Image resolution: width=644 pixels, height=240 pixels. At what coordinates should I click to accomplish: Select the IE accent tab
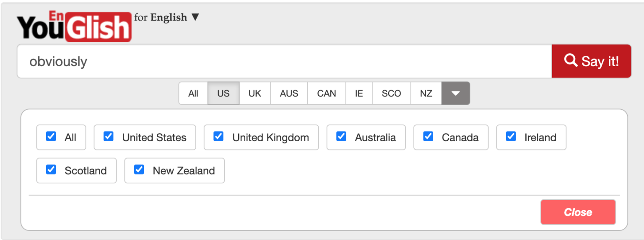pos(359,93)
